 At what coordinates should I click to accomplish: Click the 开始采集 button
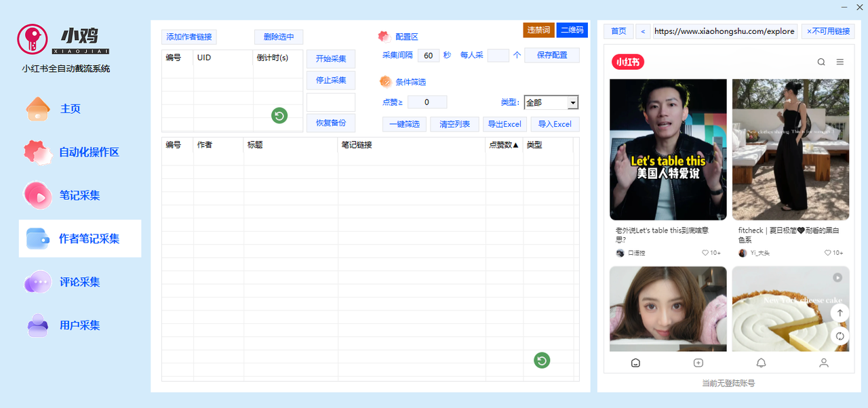click(x=331, y=59)
